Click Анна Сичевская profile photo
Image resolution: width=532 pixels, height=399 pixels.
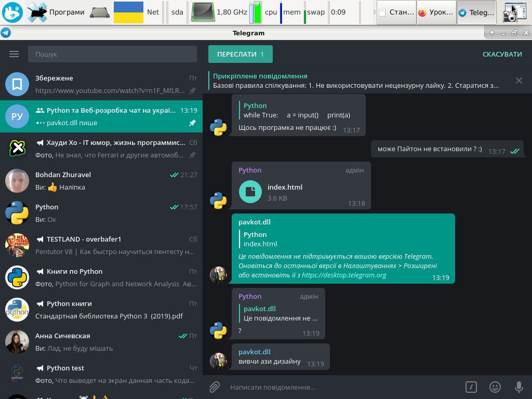pos(17,342)
